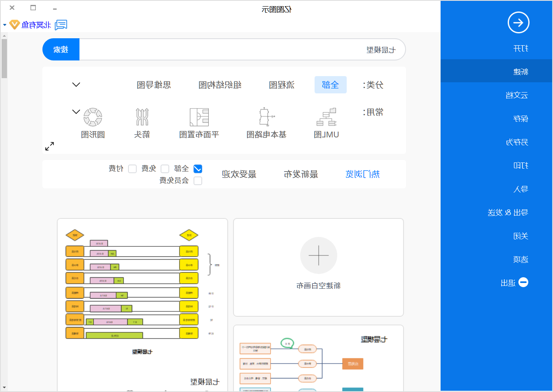Click the minus icon beside 退出
The width and height of the screenshot is (553, 392).
pos(523,282)
